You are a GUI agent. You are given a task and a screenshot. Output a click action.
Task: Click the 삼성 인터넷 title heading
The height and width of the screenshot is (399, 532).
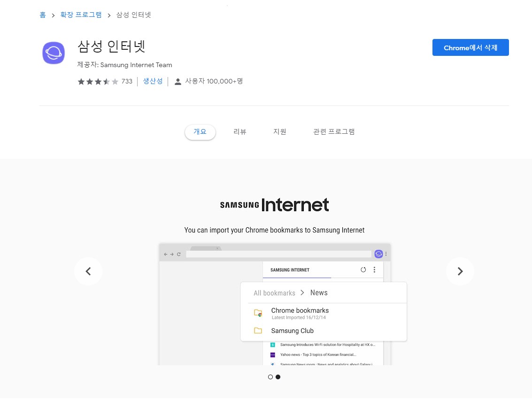(x=112, y=46)
